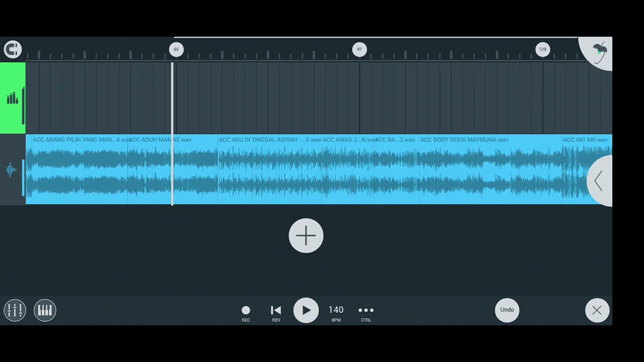Rewind with the REV button
The image size is (644, 362).
click(x=276, y=313)
